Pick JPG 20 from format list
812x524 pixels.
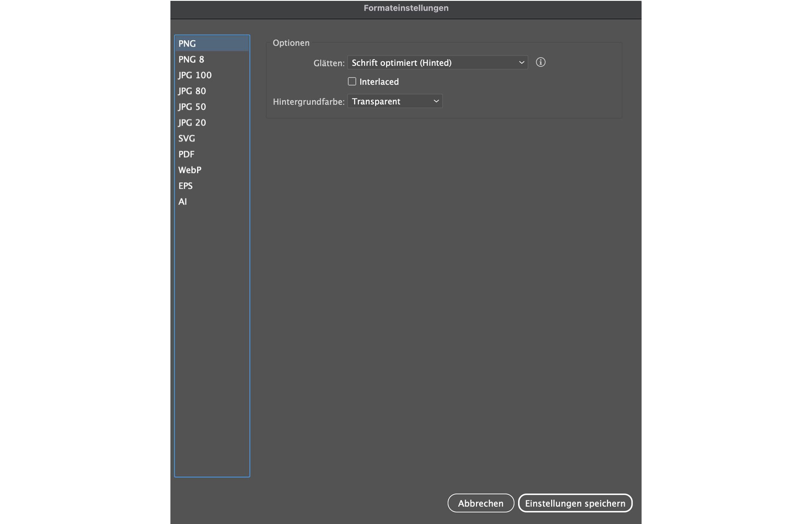[x=192, y=123]
